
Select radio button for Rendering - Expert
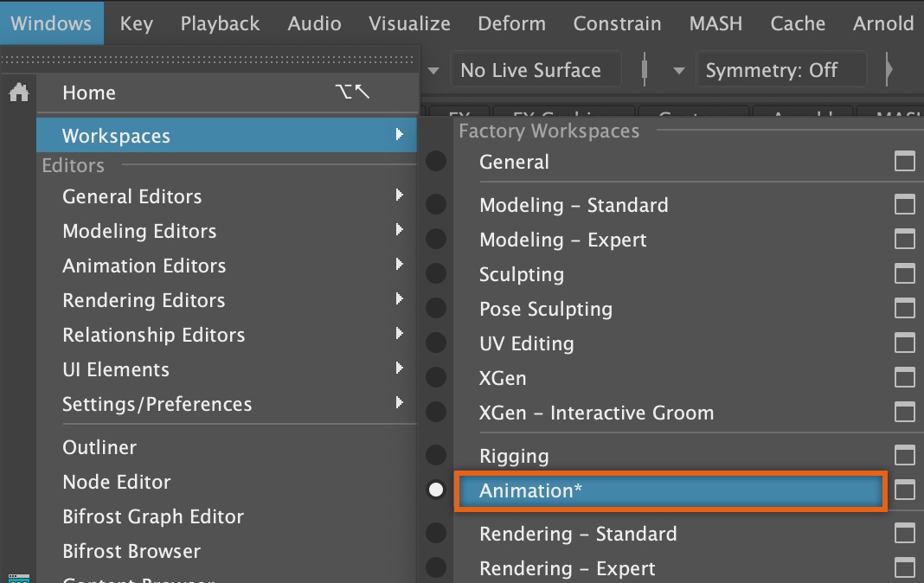point(436,567)
